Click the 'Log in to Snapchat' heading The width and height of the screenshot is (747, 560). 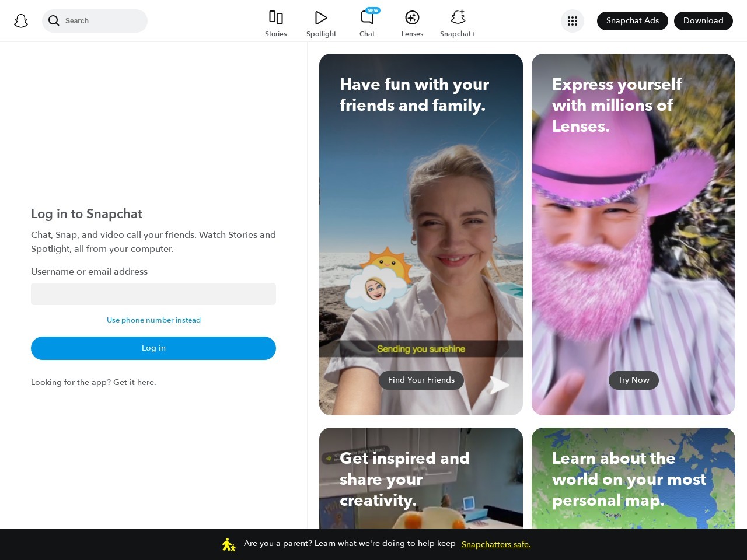pyautogui.click(x=86, y=214)
